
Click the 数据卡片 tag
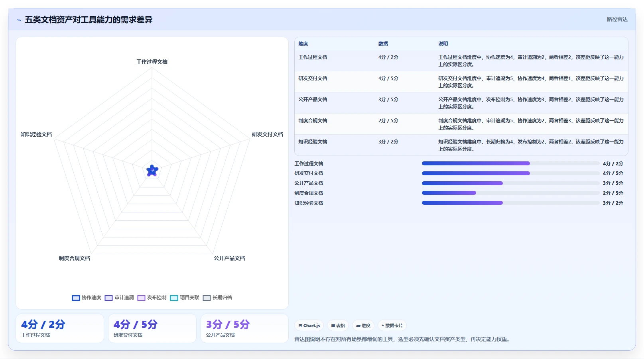(392, 326)
